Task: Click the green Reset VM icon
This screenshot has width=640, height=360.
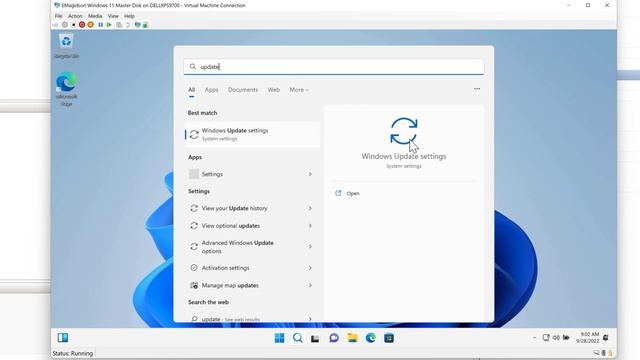Action: click(109, 25)
